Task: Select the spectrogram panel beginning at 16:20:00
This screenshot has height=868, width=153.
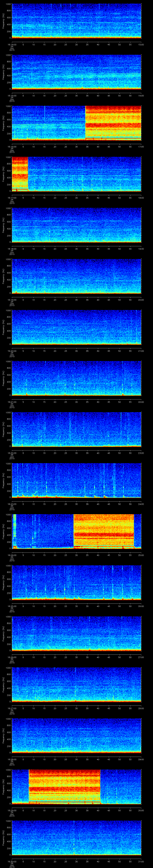Action: pyautogui.click(x=76, y=327)
